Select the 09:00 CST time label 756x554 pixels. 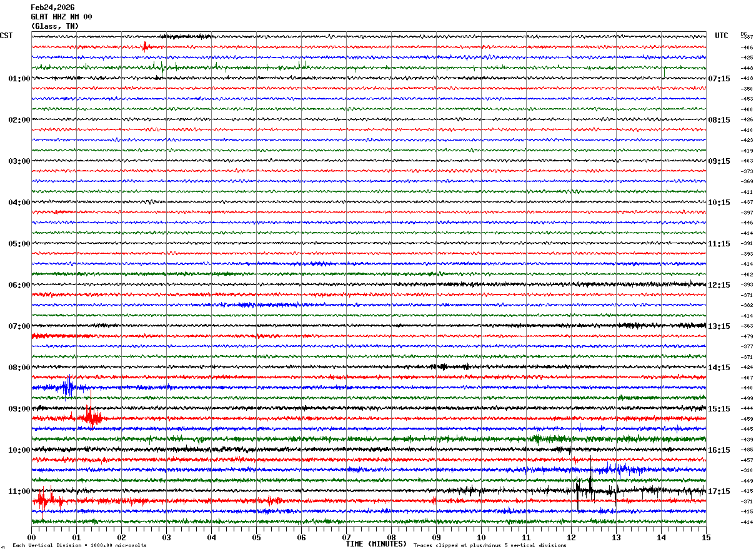[x=19, y=409]
